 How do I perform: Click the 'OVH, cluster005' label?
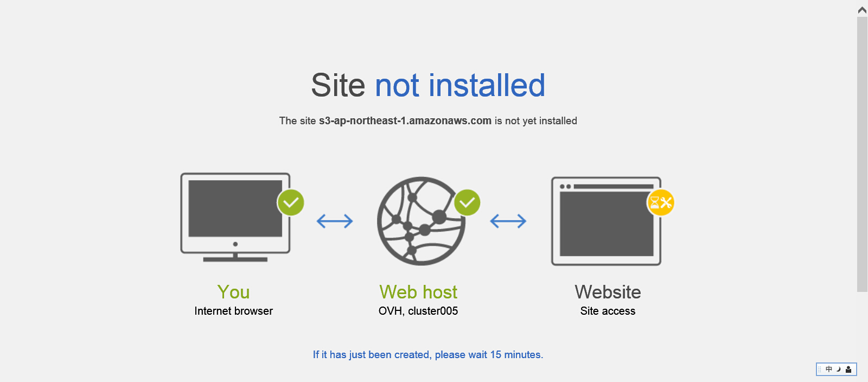[418, 311]
